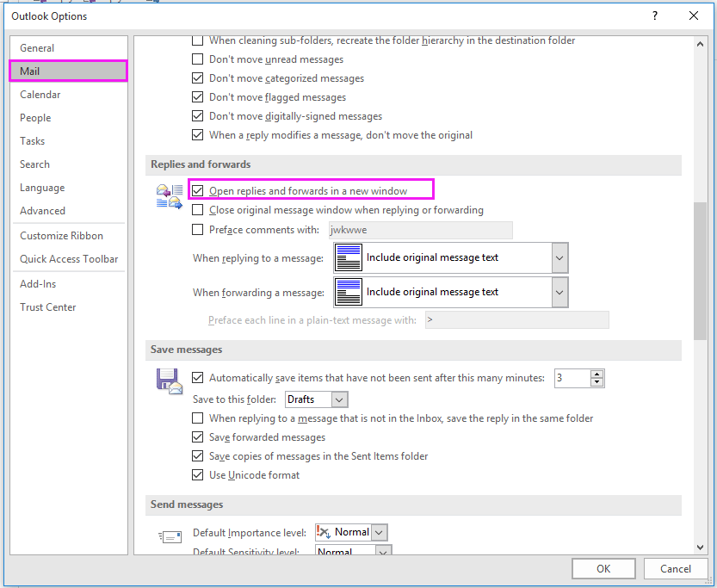Click the plain-text line prefix field
This screenshot has width=717, height=588.
pyautogui.click(x=517, y=320)
